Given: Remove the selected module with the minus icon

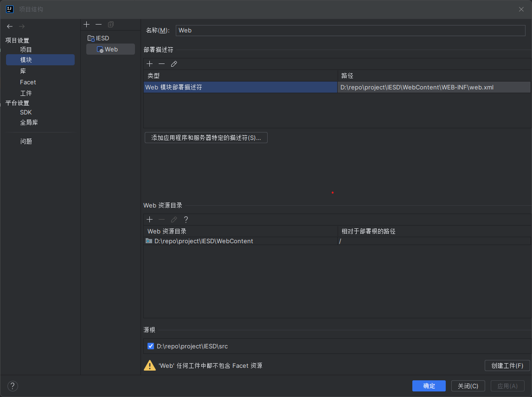Looking at the screenshot, I should pos(98,25).
